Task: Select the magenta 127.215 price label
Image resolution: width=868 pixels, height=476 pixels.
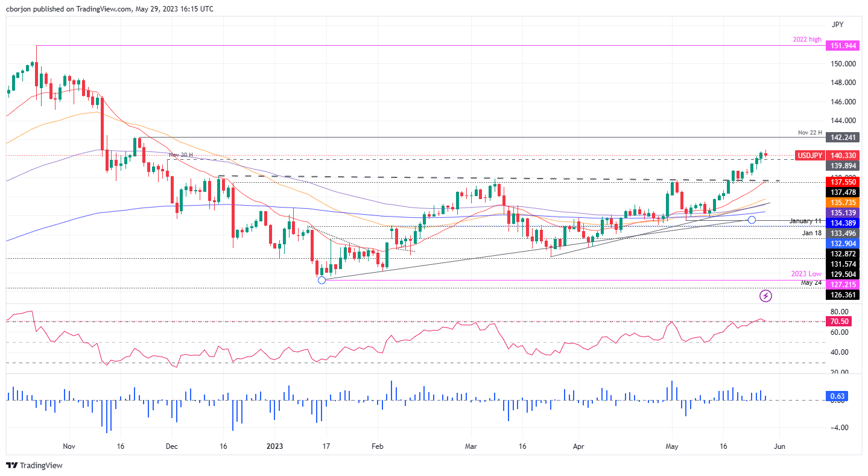Action: [843, 284]
